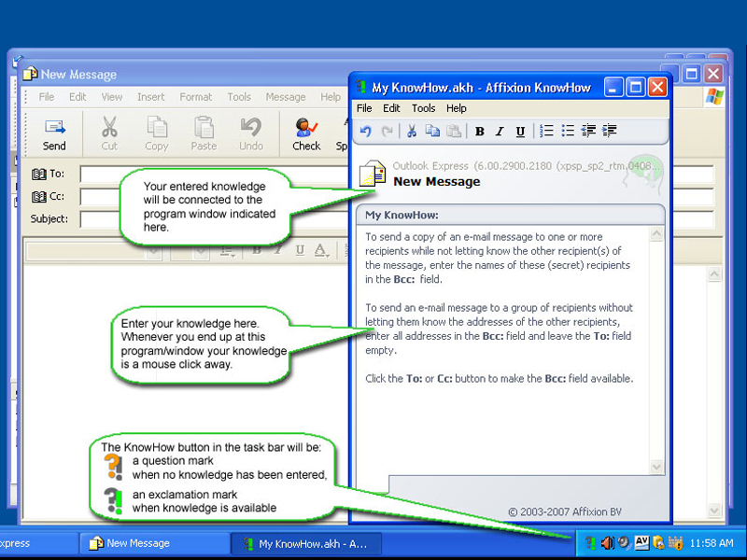Apply numbered list in KnowHow toolbar
The image size is (747, 560).
[546, 131]
